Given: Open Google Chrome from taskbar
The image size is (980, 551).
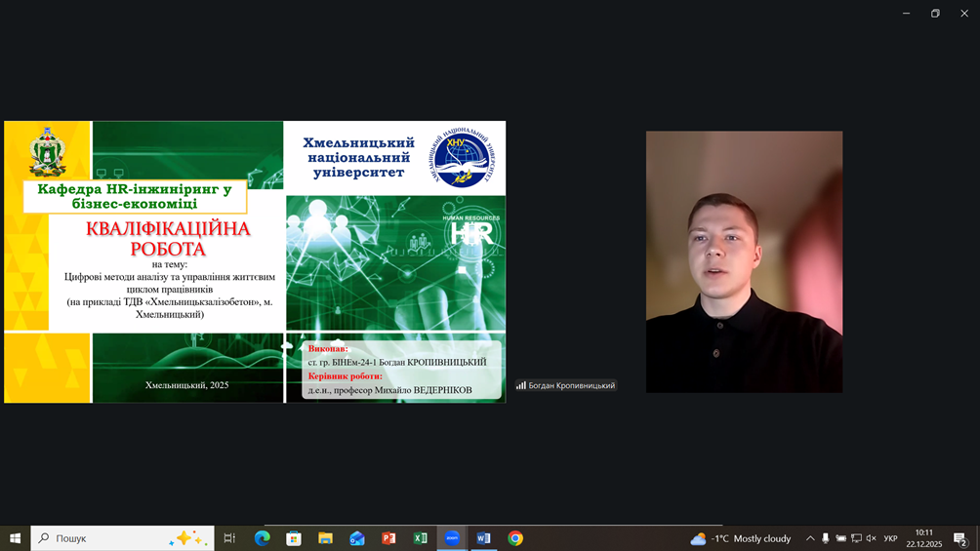Looking at the screenshot, I should [x=515, y=538].
